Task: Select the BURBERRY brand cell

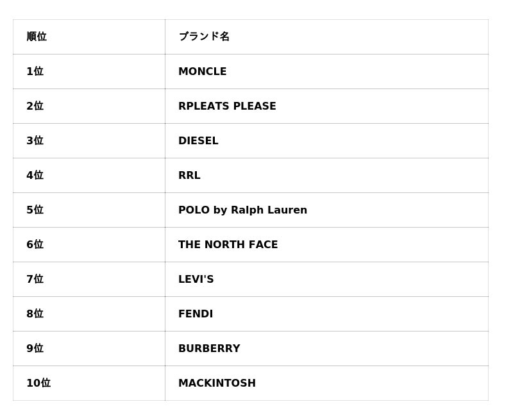Action: 209,349
